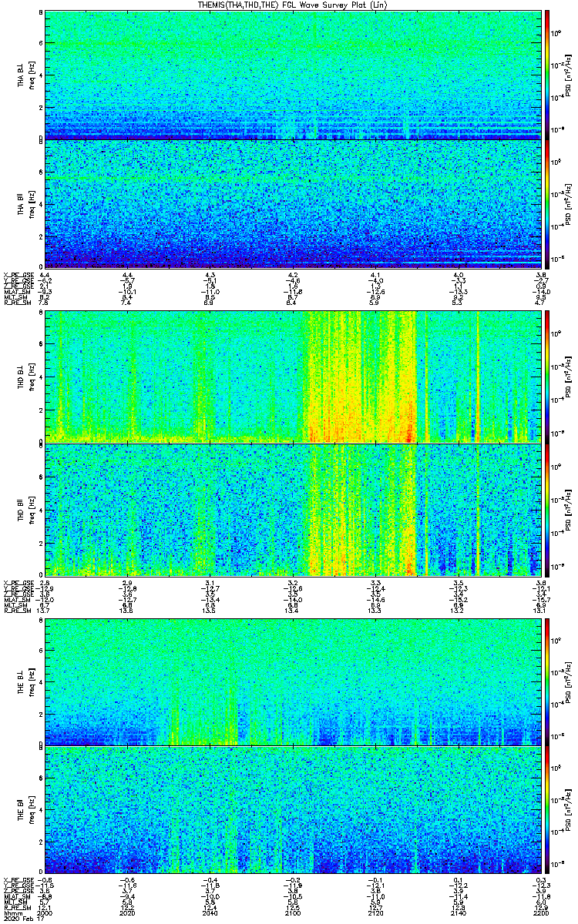Click the 2100 time tick label
The width and height of the screenshot is (578, 924).
click(293, 914)
